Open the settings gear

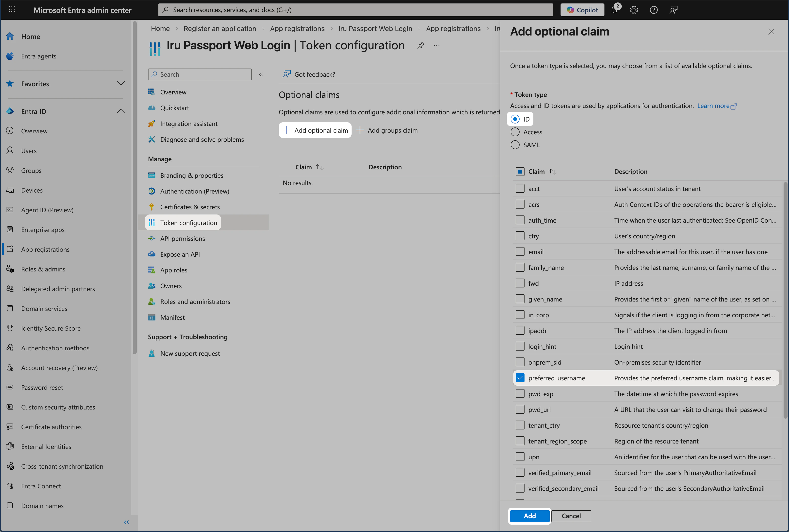pyautogui.click(x=634, y=10)
